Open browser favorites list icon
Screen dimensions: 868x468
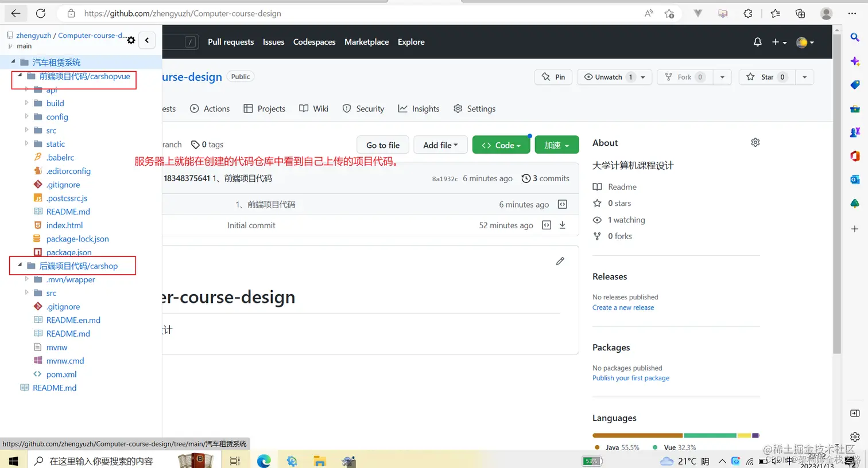click(x=776, y=13)
